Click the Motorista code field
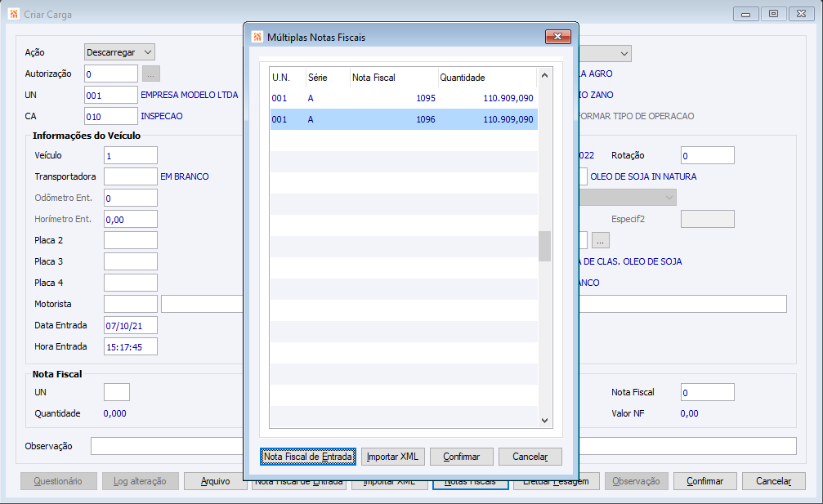Screen dimensions: 823x504 131,304
